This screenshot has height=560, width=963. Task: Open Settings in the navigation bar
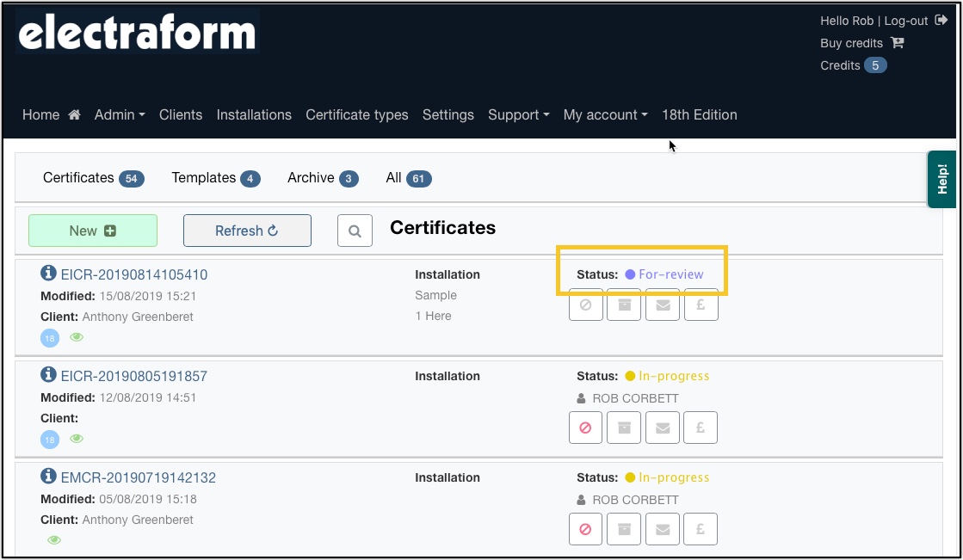[448, 114]
